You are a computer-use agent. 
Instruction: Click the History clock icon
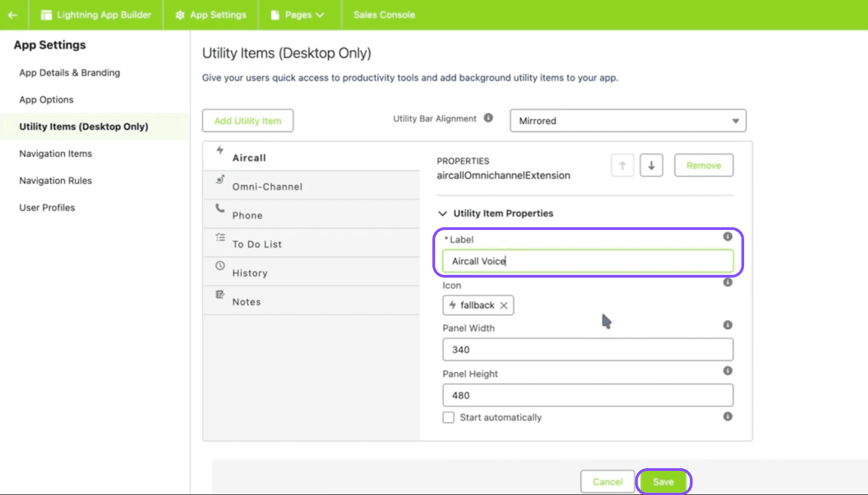220,266
